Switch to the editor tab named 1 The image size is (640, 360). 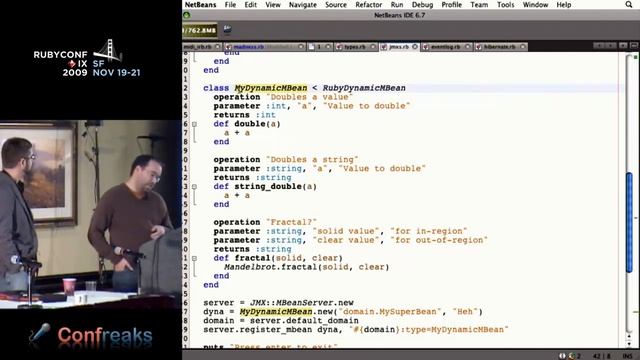point(319,47)
